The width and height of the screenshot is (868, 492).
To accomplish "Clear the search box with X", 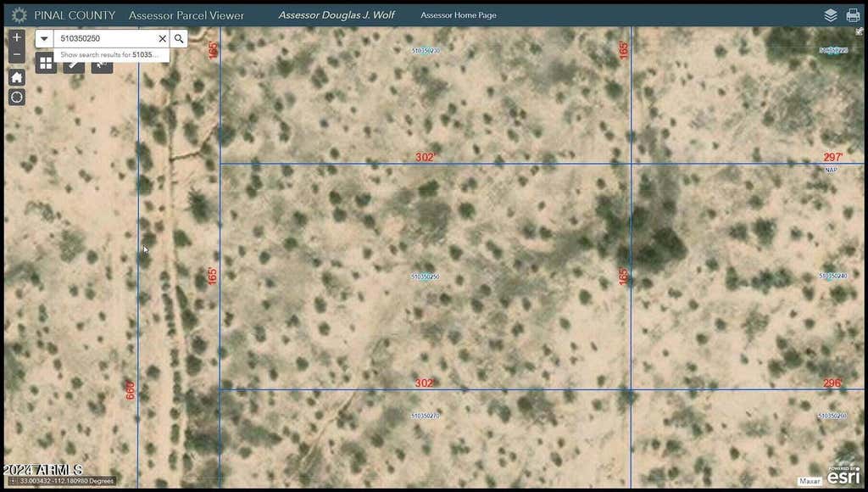I will 162,38.
